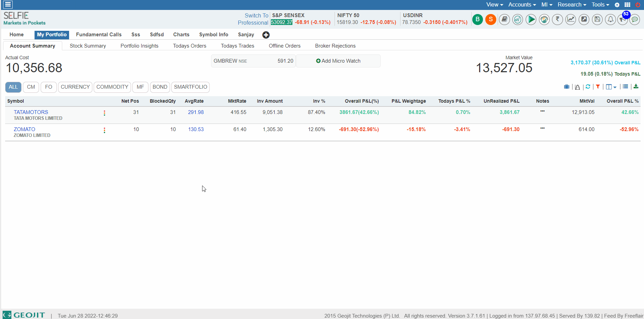Click the red filter funnel icon
Image resolution: width=644 pixels, height=319 pixels.
(x=598, y=87)
